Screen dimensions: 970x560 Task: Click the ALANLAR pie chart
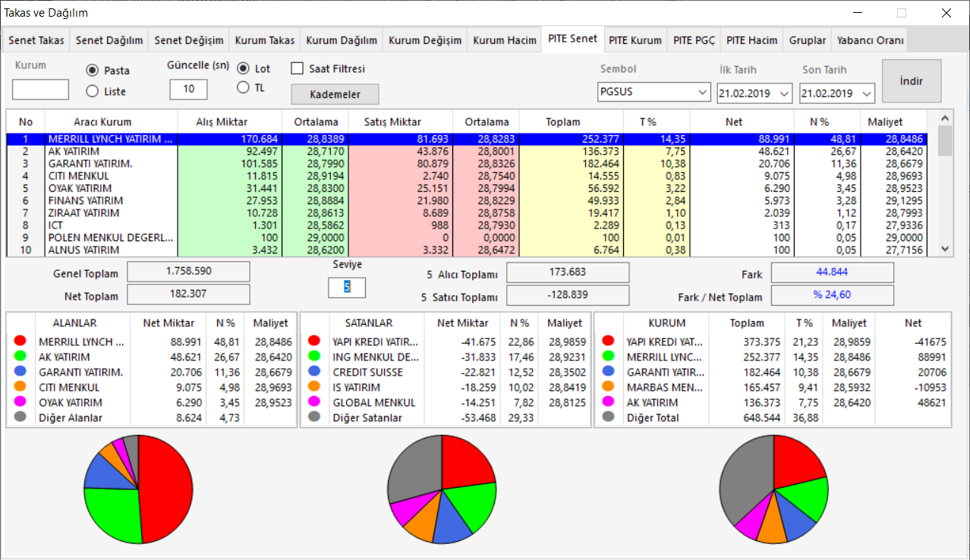[x=138, y=489]
